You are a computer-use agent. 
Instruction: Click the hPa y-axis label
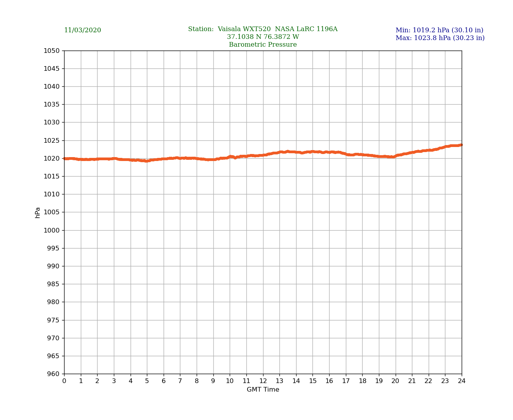coord(38,212)
